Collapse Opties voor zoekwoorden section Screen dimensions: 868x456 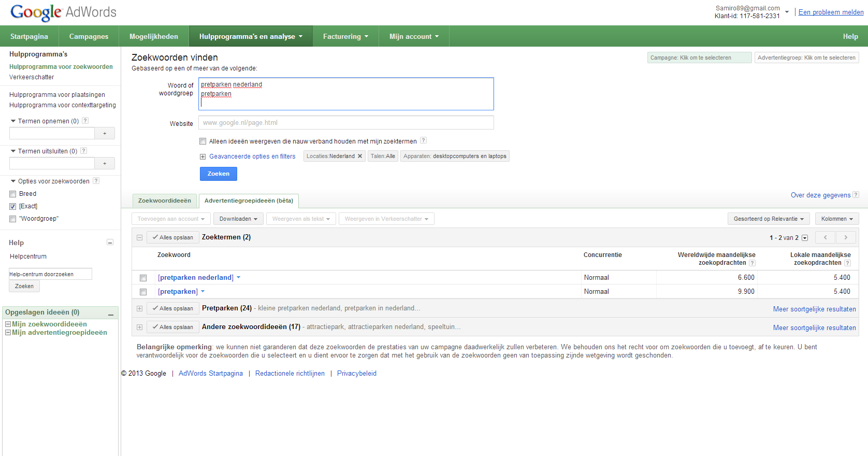coord(13,181)
